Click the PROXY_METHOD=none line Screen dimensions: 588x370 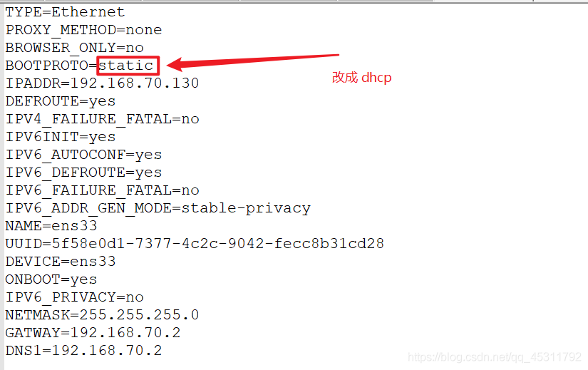click(x=83, y=30)
